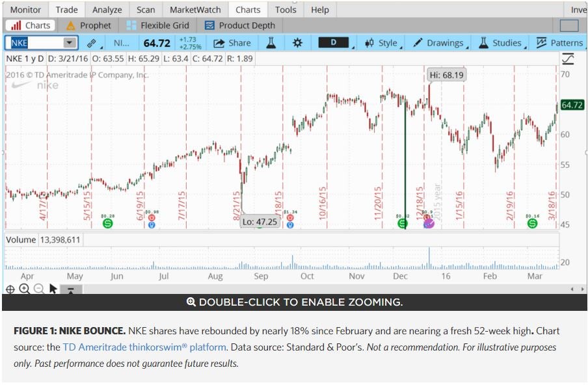The width and height of the screenshot is (588, 385).
Task: Open the Tools tab
Action: tap(286, 10)
